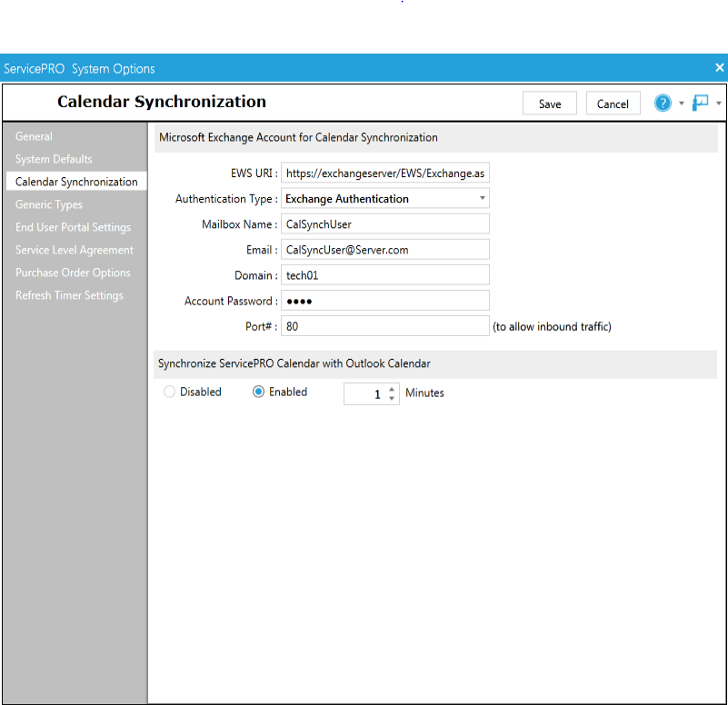Open the Help question mark icon
This screenshot has width=728, height=705.
662,103
